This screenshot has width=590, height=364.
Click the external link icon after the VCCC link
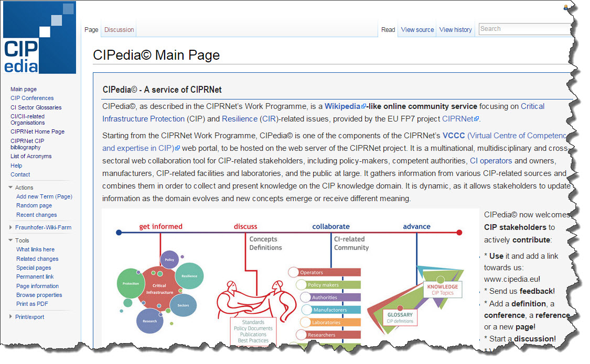coord(178,147)
